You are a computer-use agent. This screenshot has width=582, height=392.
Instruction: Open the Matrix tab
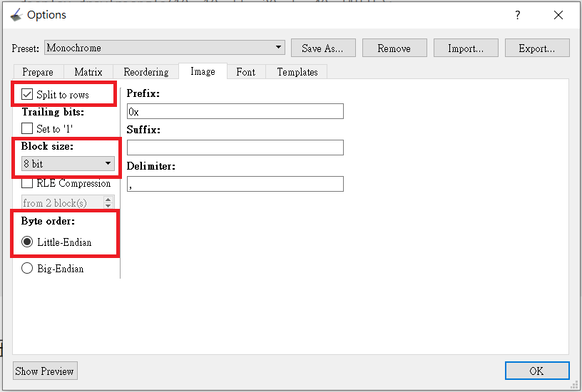[x=88, y=72]
